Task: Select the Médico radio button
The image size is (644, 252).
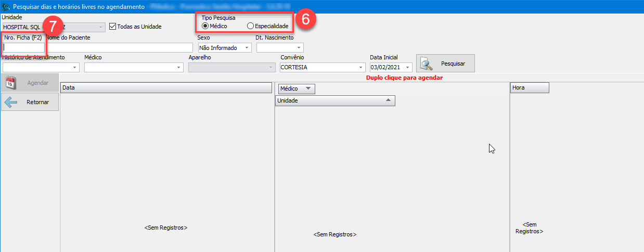Action: click(205, 26)
